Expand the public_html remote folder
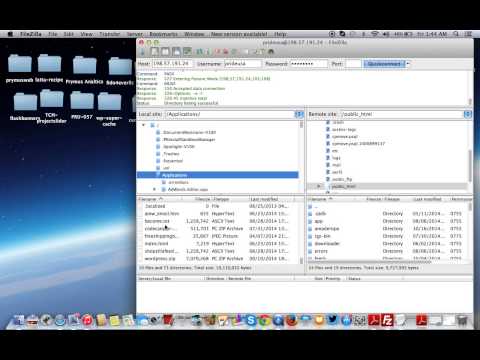 point(318,186)
